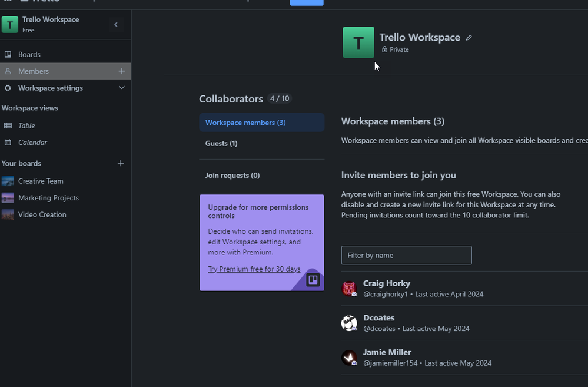Click the Marketing Projects board thumbnail

pos(8,198)
